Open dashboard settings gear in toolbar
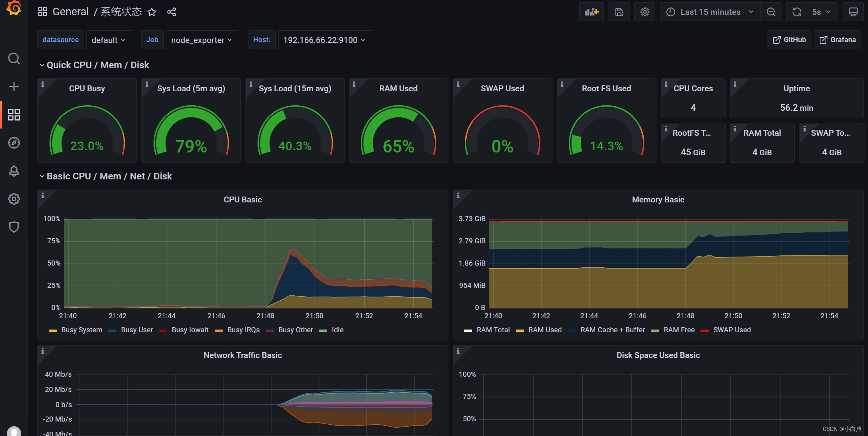 (645, 12)
